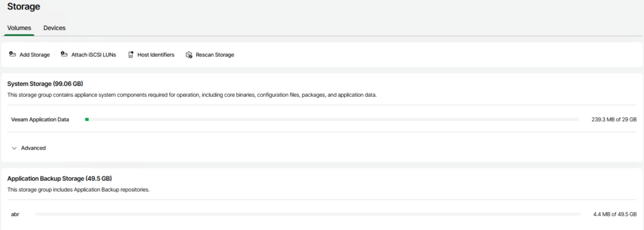Click the 4.4 MB of 49.5 GB text
This screenshot has width=644, height=230.
click(x=615, y=214)
